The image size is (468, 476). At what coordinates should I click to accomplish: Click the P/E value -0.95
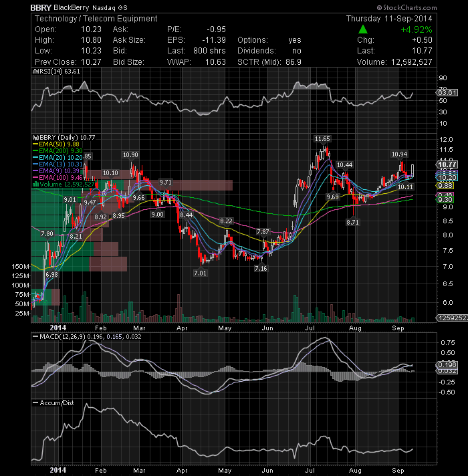point(216,29)
